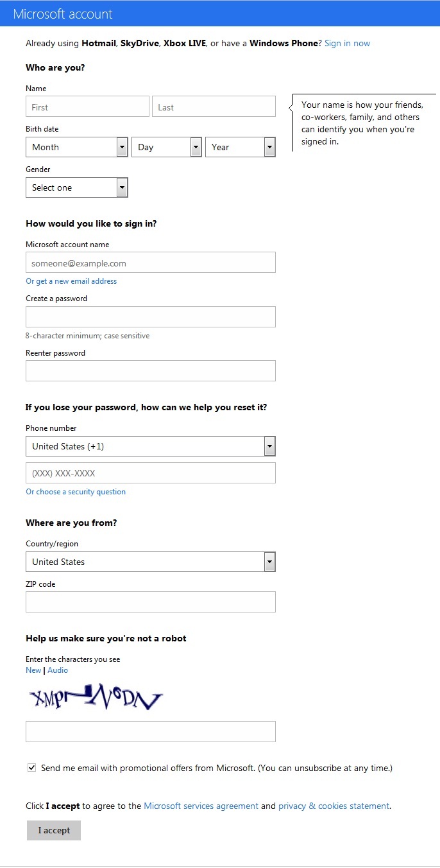Open the phone country code dropdown
440x868 pixels.
coord(151,446)
